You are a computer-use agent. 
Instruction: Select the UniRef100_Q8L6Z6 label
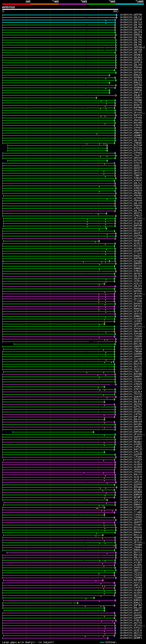[x=131, y=80]
